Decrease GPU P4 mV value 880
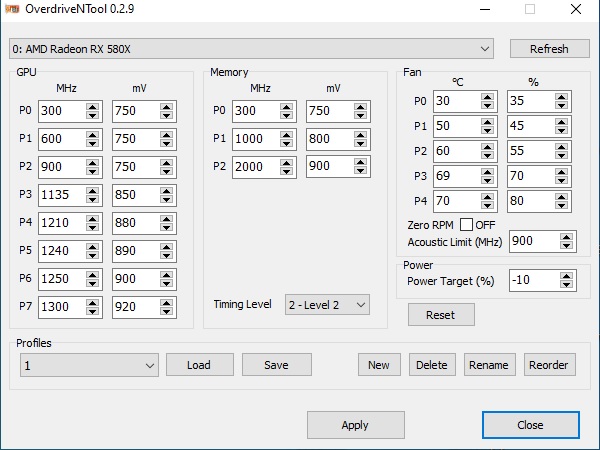The height and width of the screenshot is (450, 600). 166,227
